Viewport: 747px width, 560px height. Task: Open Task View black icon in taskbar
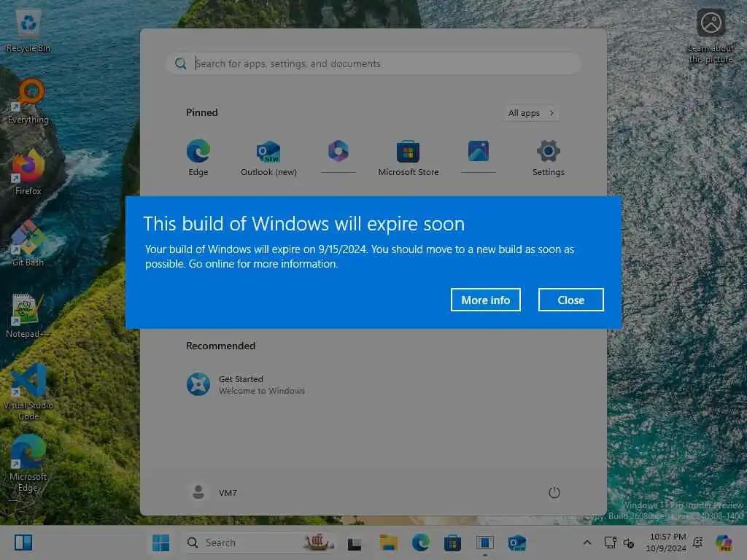pos(355,543)
